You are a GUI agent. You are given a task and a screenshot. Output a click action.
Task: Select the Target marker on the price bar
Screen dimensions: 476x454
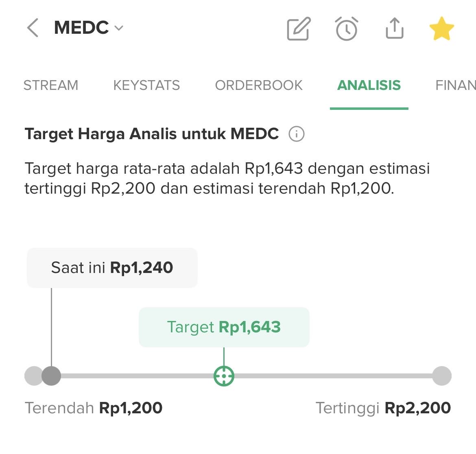click(223, 376)
